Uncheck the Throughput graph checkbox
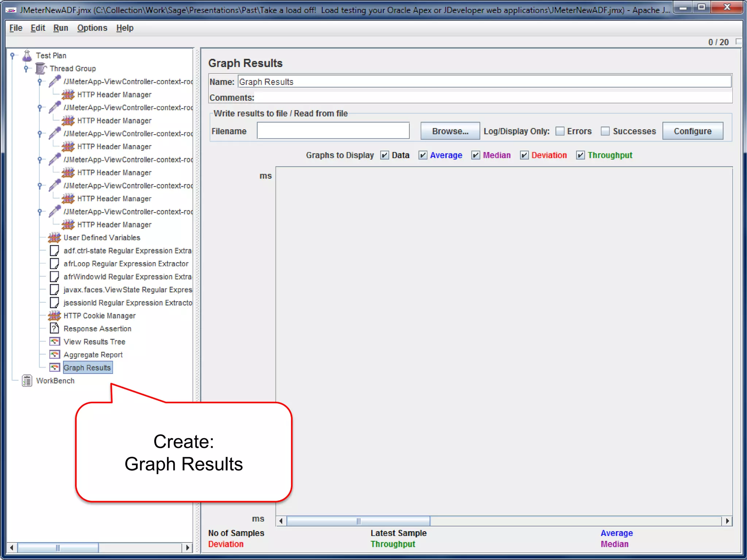Image resolution: width=747 pixels, height=560 pixels. click(x=580, y=155)
